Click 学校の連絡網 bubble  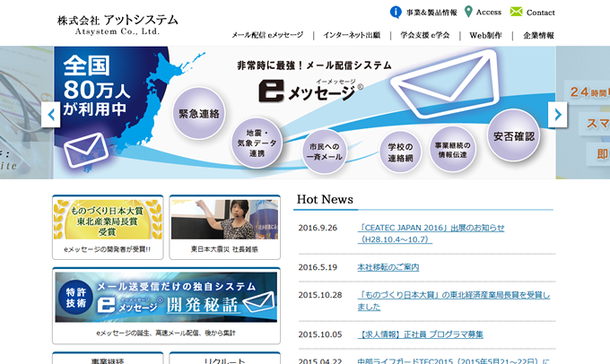tap(400, 152)
